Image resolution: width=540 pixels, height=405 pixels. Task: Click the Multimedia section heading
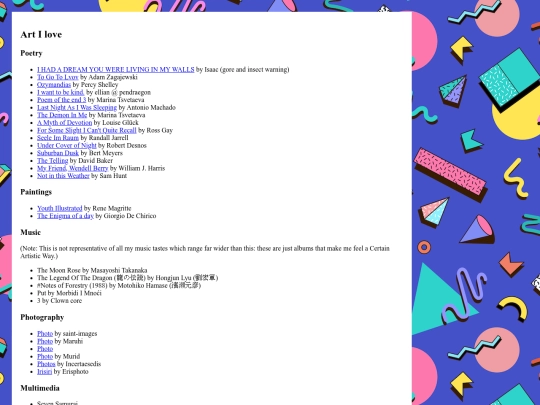pyautogui.click(x=40, y=388)
